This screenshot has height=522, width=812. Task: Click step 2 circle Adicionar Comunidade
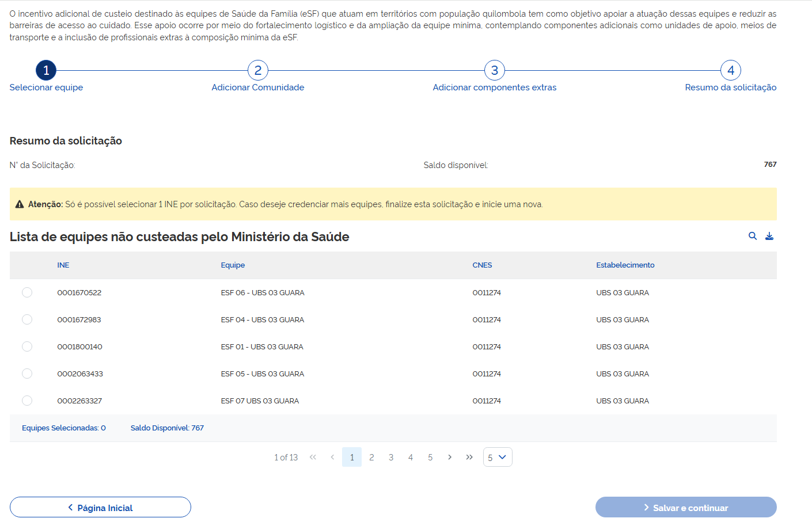(257, 70)
